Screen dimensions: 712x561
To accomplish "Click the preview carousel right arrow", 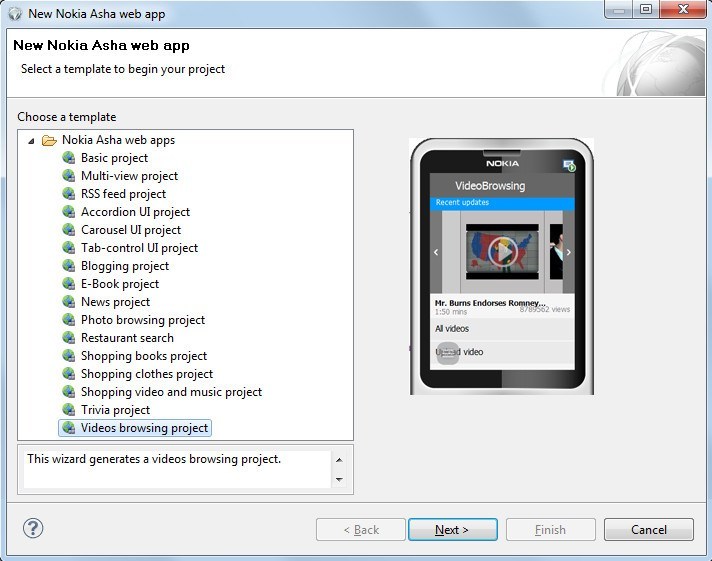I will tap(569, 252).
